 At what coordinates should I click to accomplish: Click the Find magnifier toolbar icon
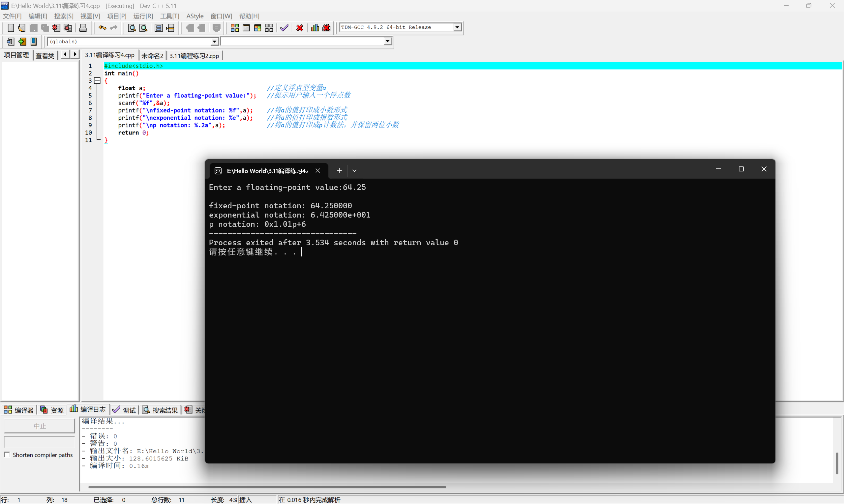[132, 28]
